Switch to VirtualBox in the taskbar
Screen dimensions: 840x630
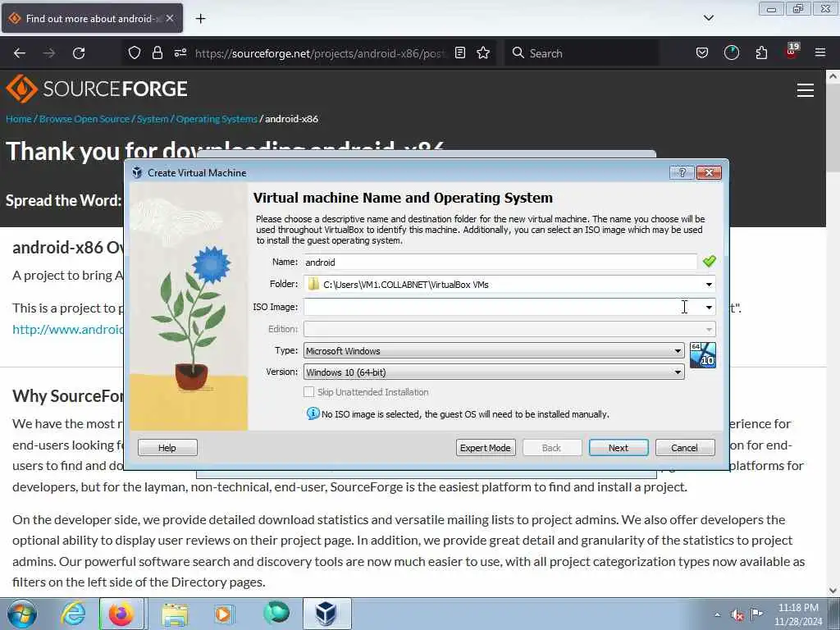[x=326, y=614]
